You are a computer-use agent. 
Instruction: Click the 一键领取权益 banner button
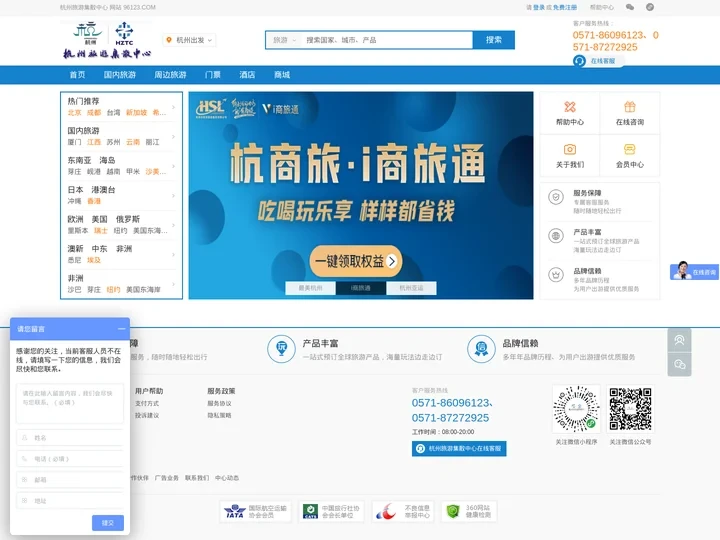(x=356, y=261)
